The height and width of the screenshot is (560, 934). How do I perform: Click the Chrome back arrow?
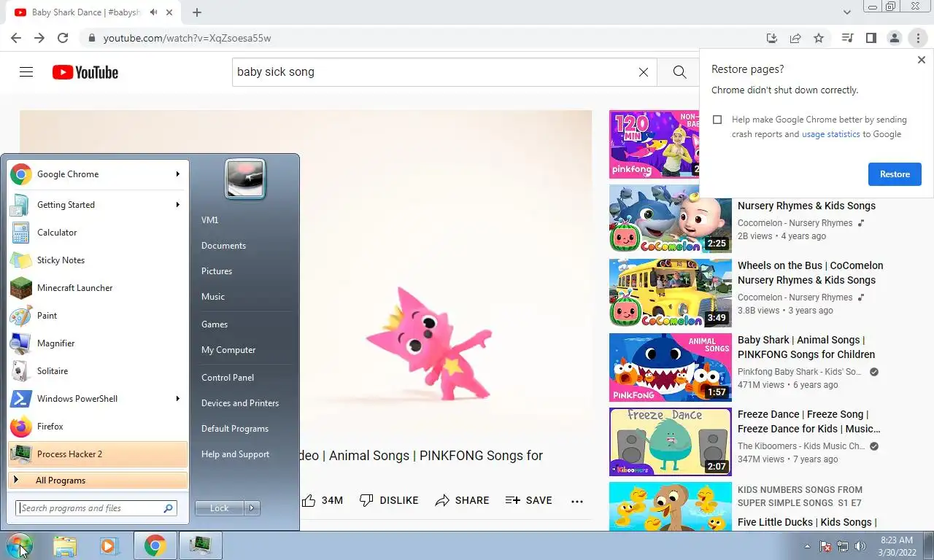(x=16, y=38)
